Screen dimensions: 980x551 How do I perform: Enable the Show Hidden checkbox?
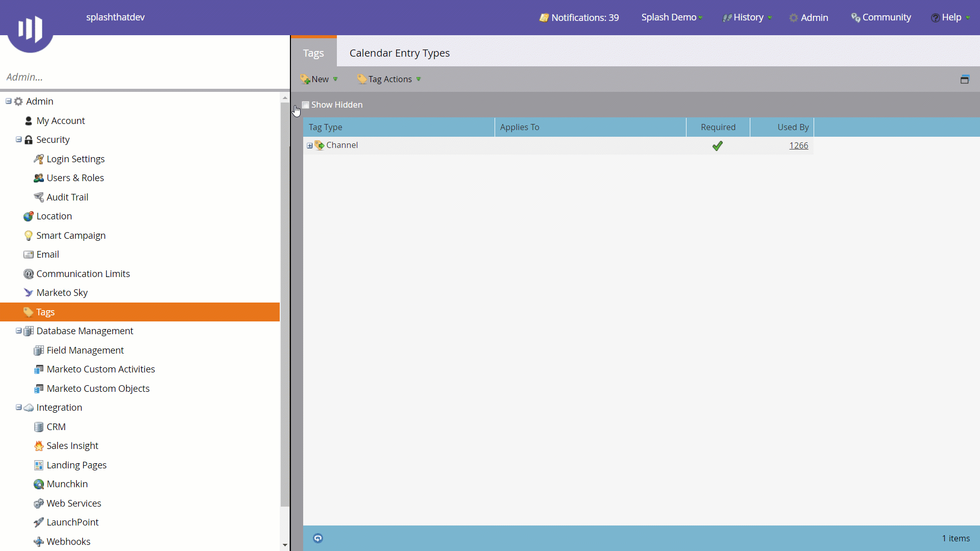click(306, 105)
